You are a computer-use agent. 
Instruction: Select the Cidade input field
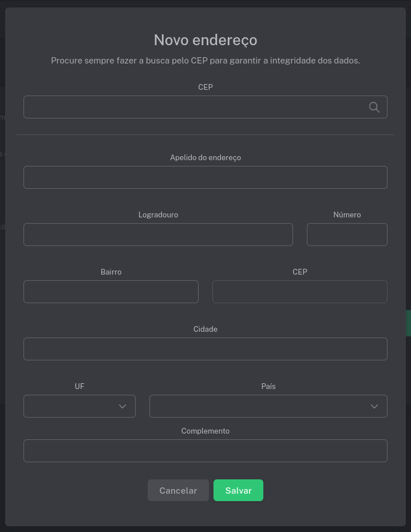click(x=205, y=349)
